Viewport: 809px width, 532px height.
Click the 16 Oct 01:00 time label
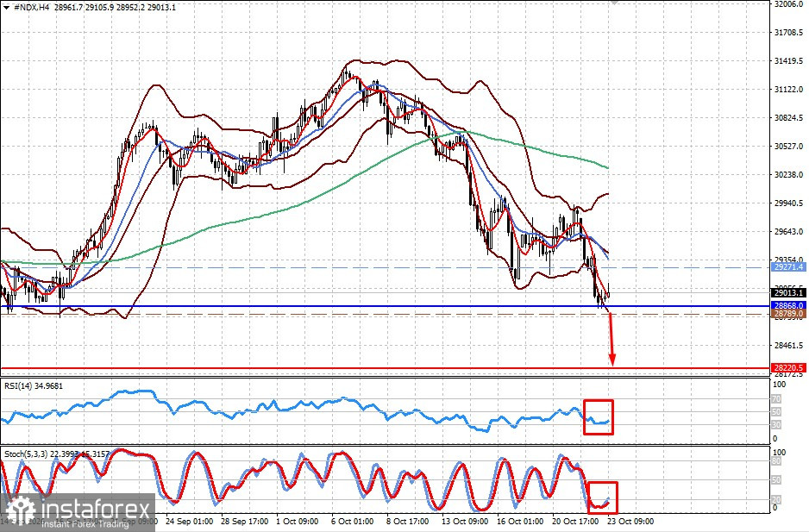point(520,522)
